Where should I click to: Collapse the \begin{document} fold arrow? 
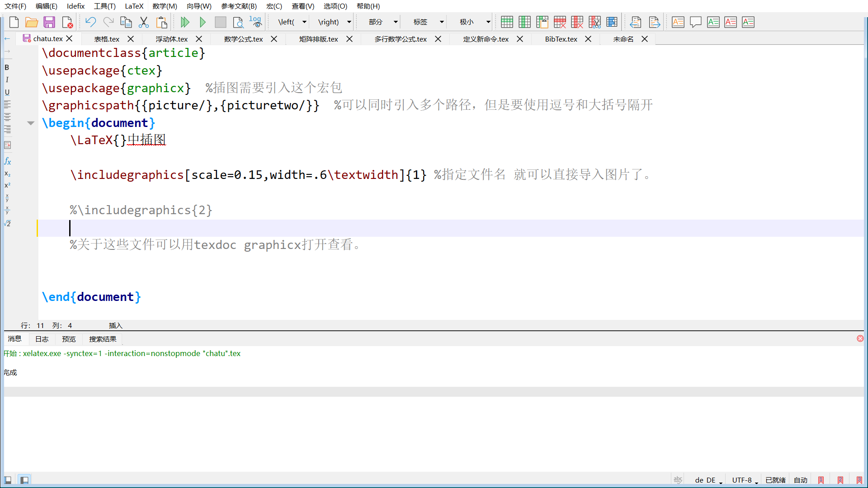click(x=31, y=123)
